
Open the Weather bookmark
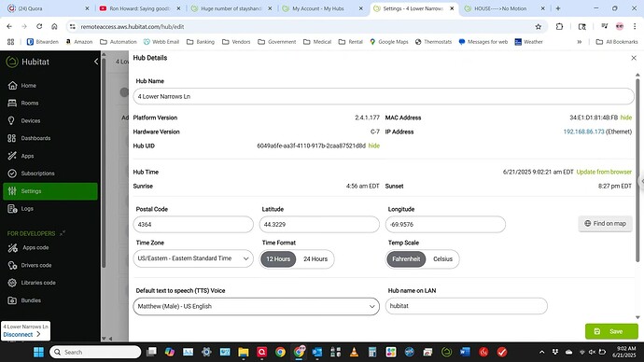tap(528, 42)
